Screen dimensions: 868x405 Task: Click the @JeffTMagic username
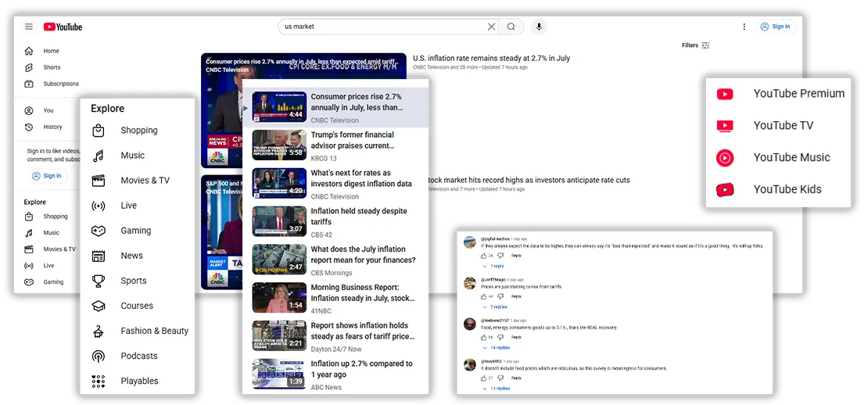pos(493,279)
